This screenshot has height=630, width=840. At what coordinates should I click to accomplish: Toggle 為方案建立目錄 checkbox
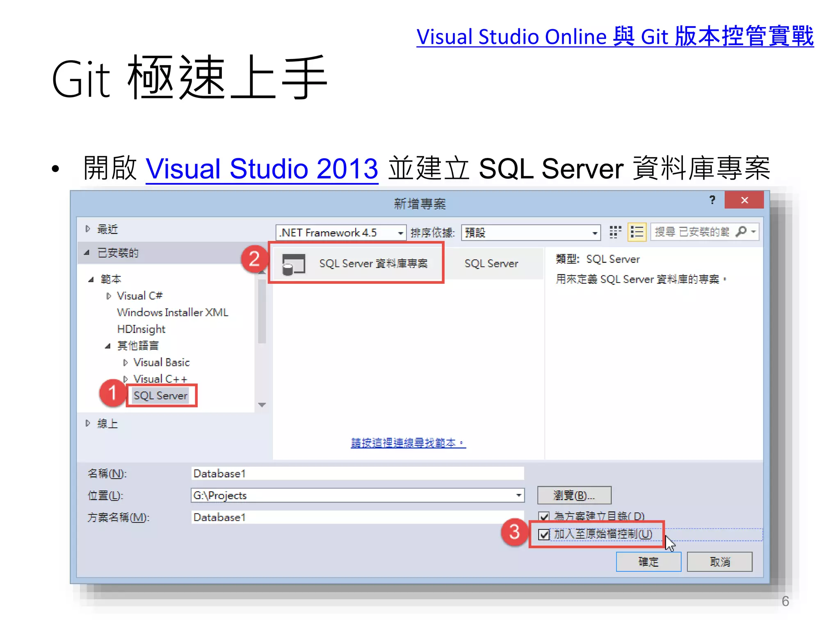click(544, 516)
